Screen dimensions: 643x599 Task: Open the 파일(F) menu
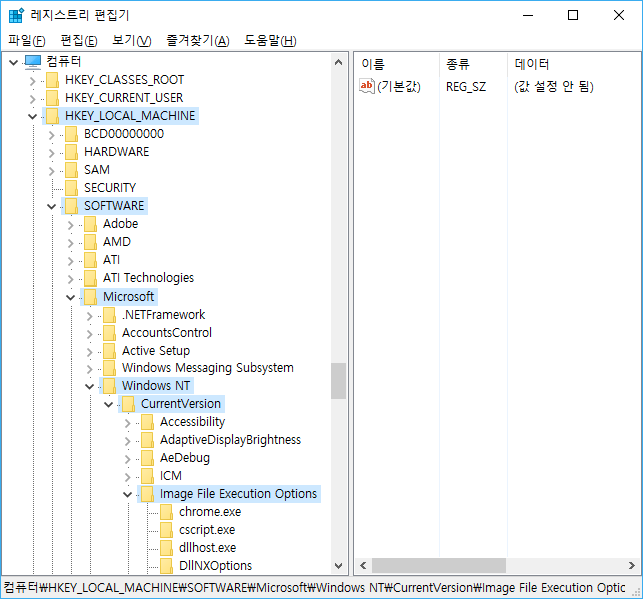27,40
